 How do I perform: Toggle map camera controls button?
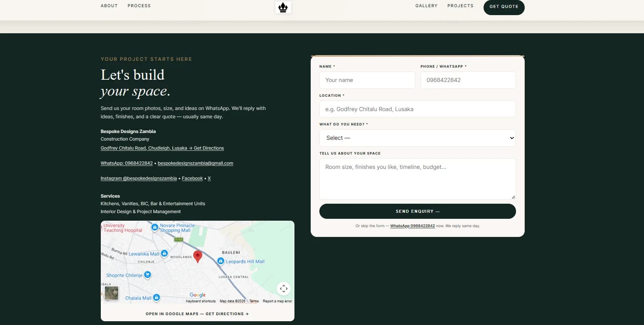click(283, 288)
